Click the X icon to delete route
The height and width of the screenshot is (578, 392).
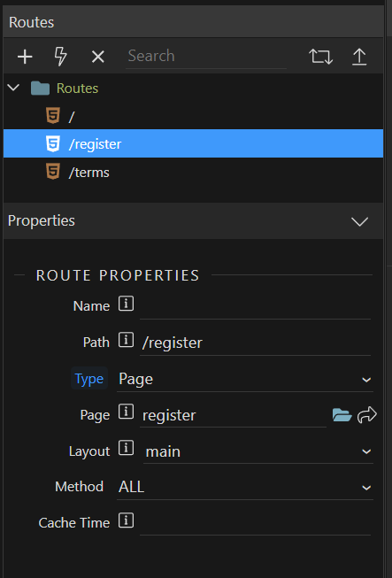(97, 57)
